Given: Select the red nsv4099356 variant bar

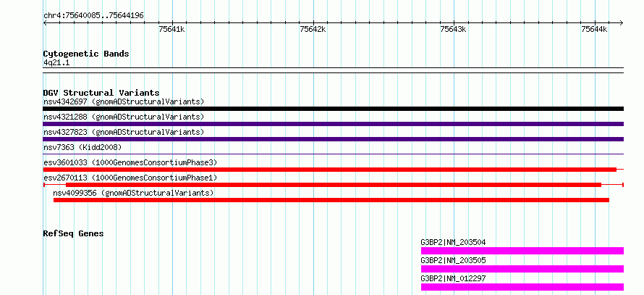Looking at the screenshot, I should [331, 200].
